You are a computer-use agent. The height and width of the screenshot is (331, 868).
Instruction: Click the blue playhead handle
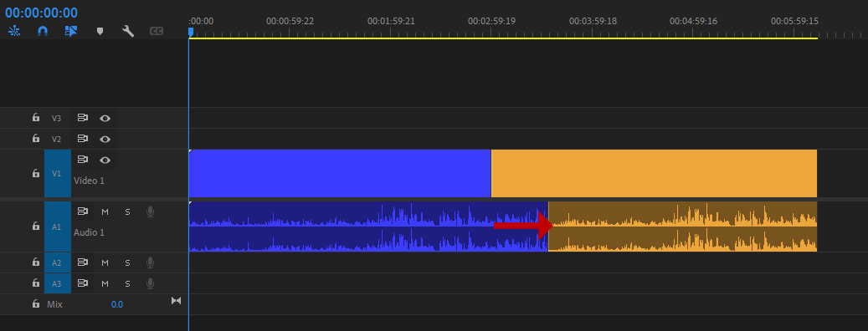click(191, 33)
